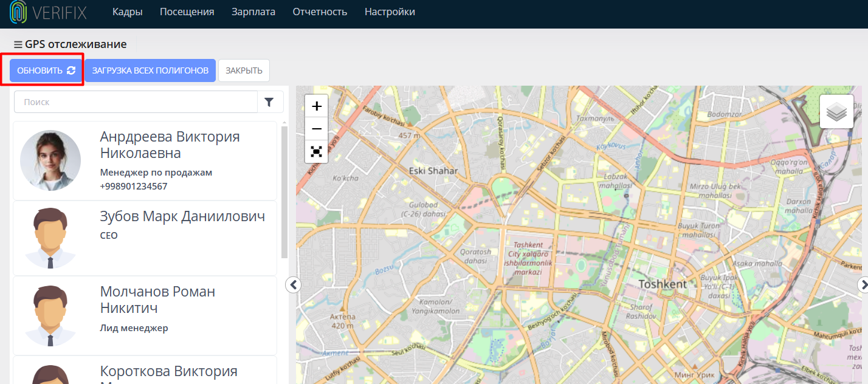Toggle fullscreen map view
The width and height of the screenshot is (868, 384).
click(x=316, y=151)
